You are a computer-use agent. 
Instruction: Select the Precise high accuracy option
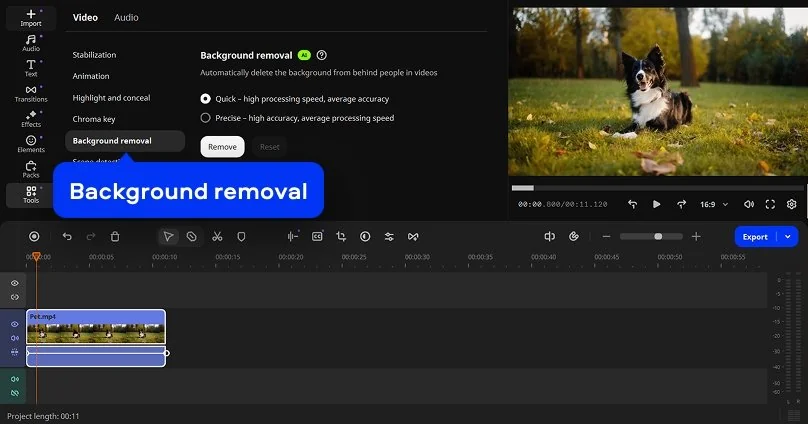206,118
